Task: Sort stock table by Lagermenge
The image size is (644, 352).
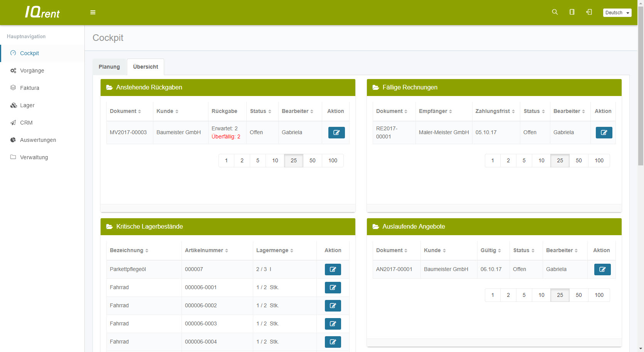Action: click(x=274, y=250)
